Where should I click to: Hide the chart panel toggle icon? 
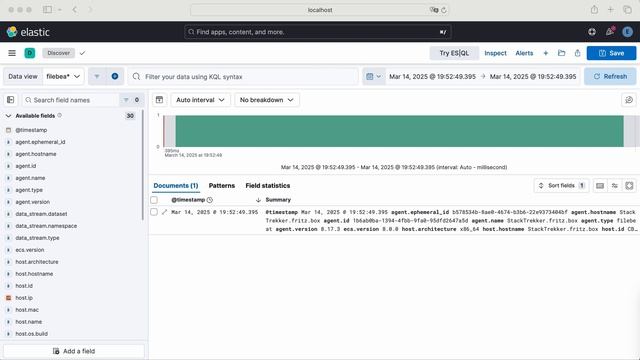[x=160, y=100]
